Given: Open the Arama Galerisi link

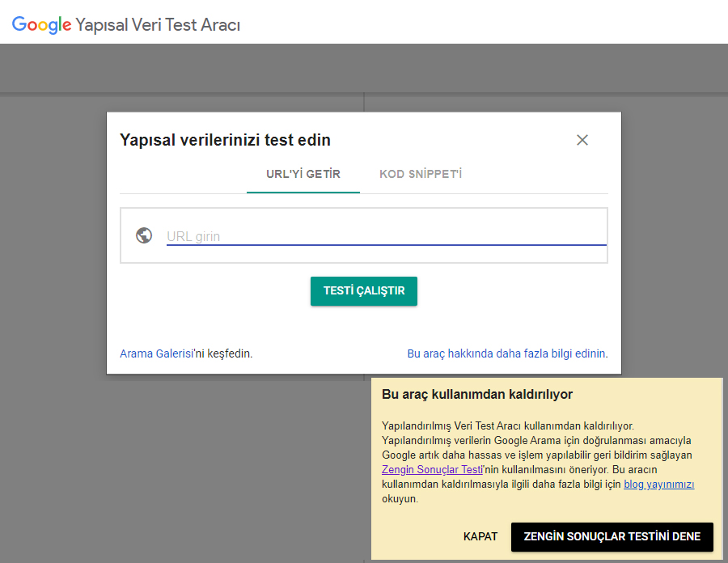Looking at the screenshot, I should point(156,353).
